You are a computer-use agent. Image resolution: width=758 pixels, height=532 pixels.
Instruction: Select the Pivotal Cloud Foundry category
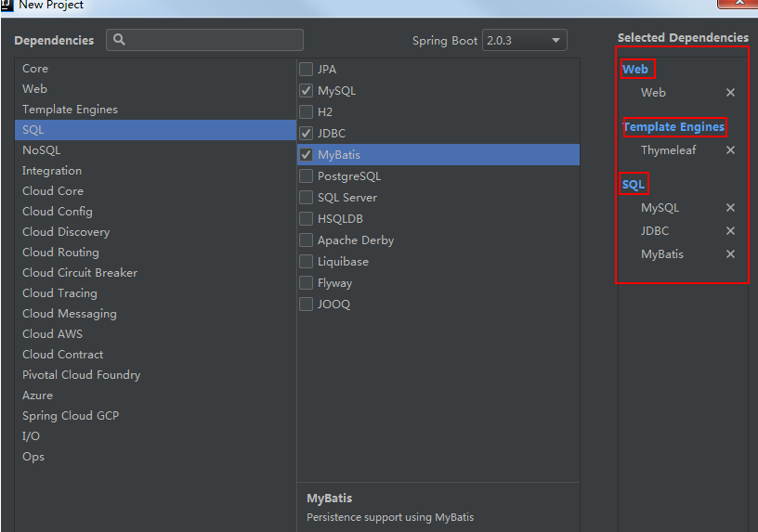pyautogui.click(x=155, y=374)
